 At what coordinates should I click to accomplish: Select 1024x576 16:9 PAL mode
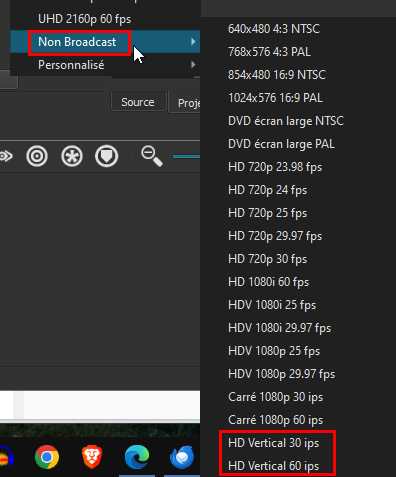[275, 98]
